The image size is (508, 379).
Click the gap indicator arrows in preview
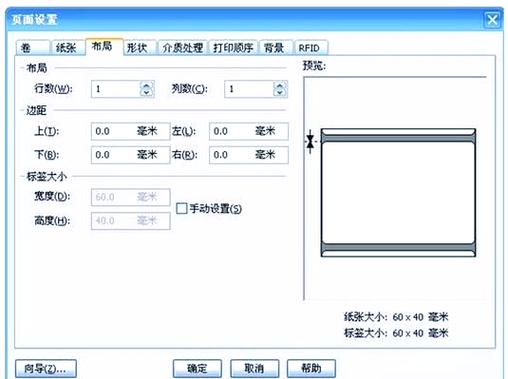pos(310,141)
